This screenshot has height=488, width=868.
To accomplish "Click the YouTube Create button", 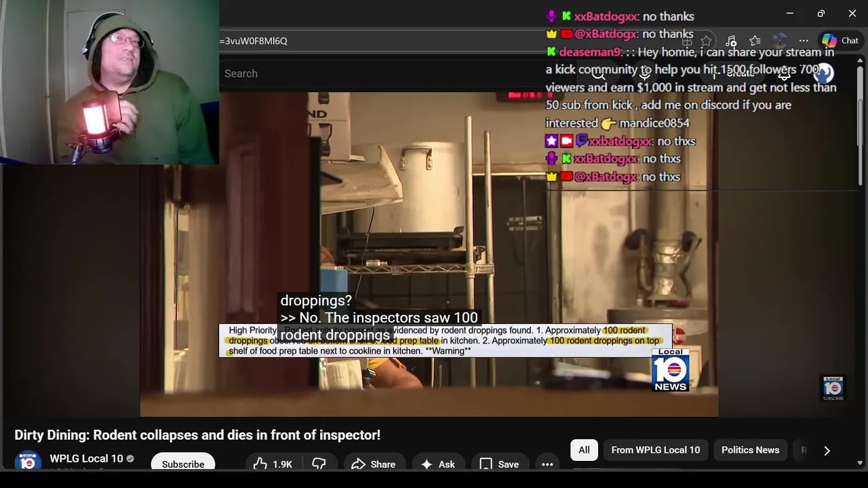I will coord(734,74).
